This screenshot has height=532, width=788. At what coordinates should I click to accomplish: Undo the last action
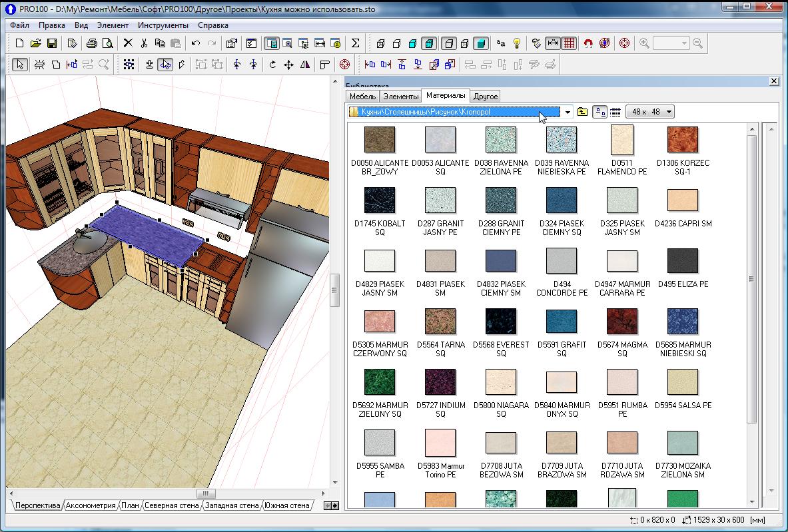pyautogui.click(x=195, y=44)
